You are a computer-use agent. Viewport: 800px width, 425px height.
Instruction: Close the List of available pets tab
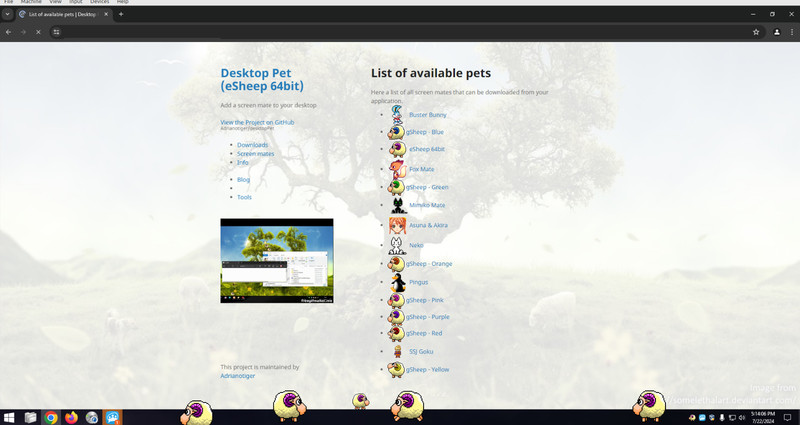[106, 14]
